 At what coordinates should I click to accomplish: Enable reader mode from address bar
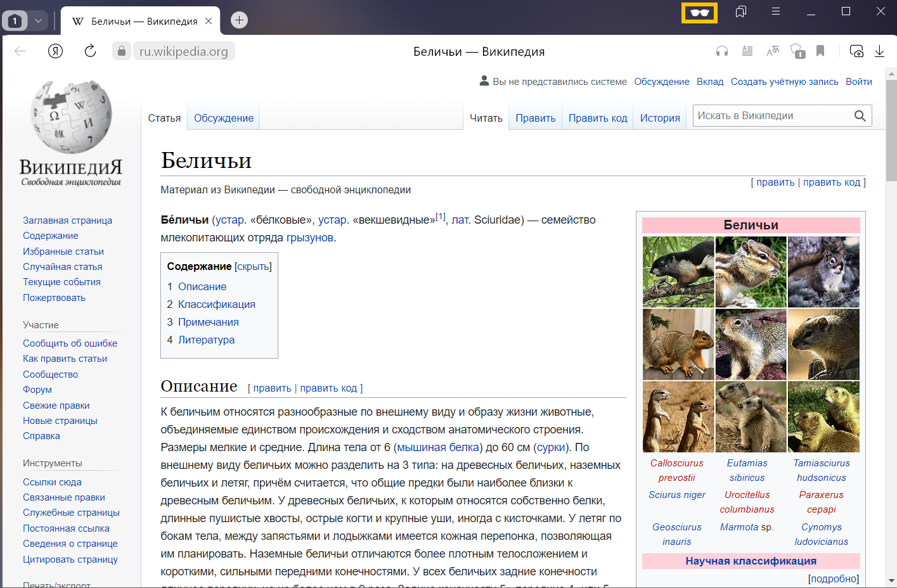(747, 51)
